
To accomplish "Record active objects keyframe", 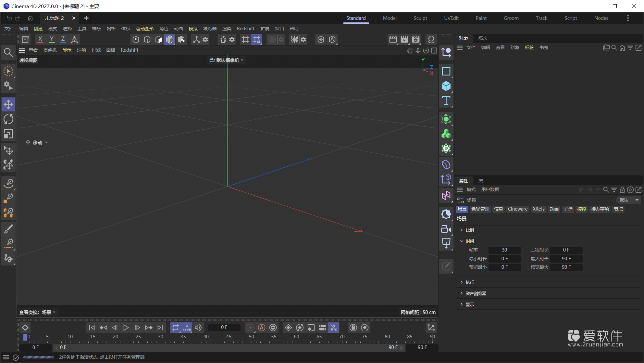I will (x=250, y=328).
